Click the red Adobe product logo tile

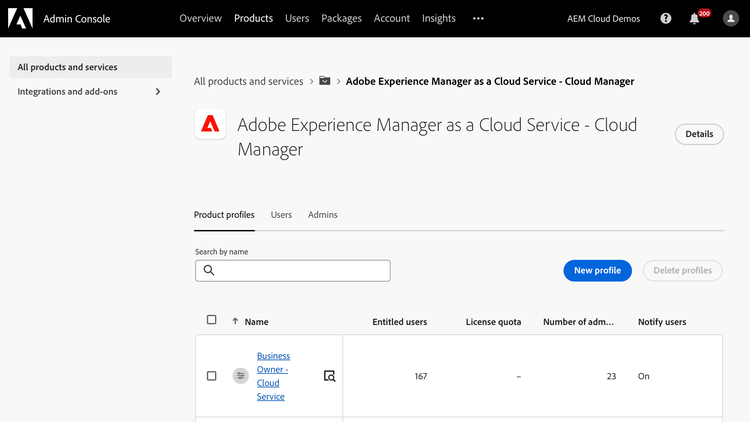point(210,124)
